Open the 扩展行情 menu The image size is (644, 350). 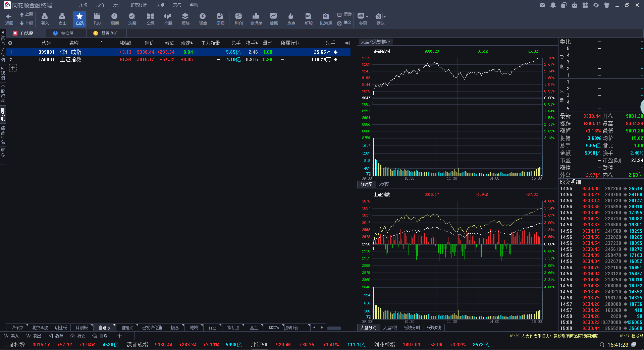click(139, 5)
